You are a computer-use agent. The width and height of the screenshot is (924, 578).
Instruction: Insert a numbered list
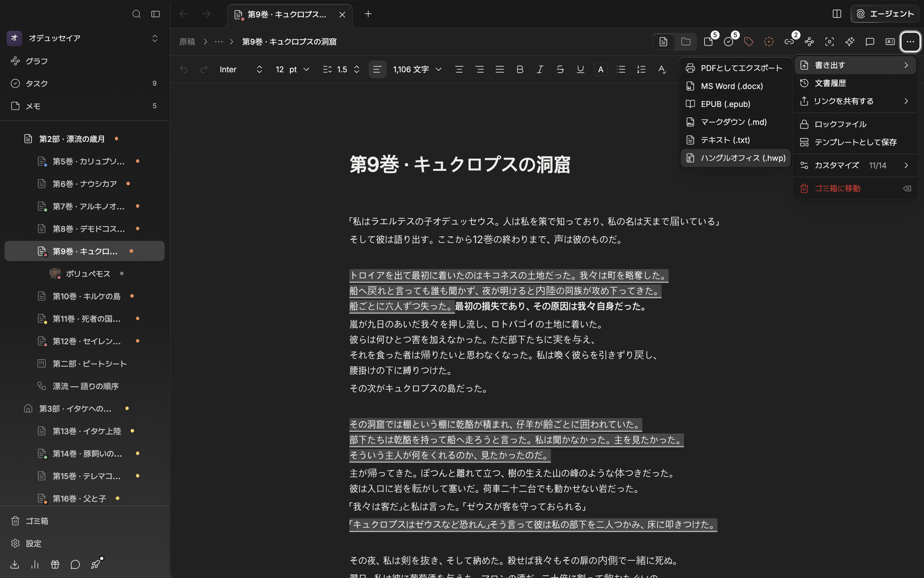tap(641, 70)
